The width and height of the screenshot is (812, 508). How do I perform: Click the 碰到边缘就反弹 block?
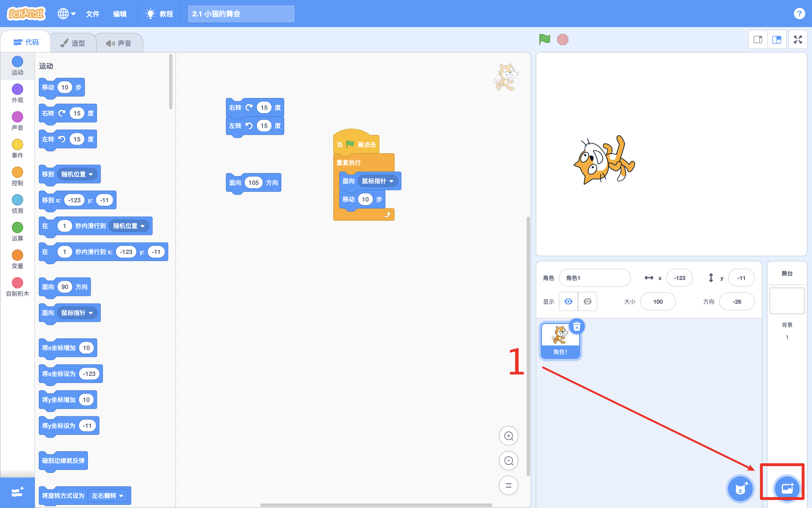[63, 461]
